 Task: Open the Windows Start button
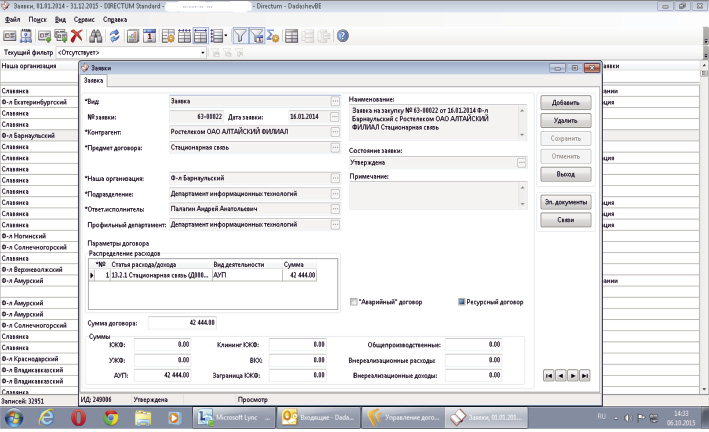[x=14, y=418]
